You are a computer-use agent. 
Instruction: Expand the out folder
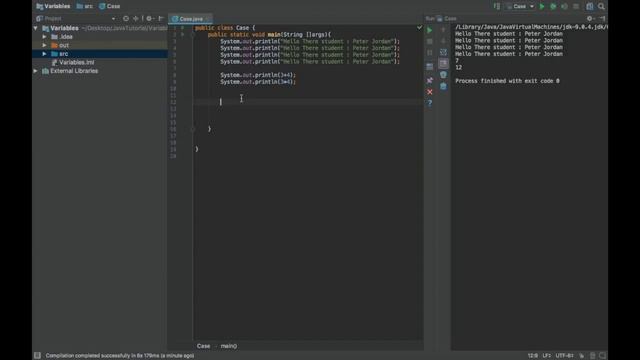pos(44,45)
